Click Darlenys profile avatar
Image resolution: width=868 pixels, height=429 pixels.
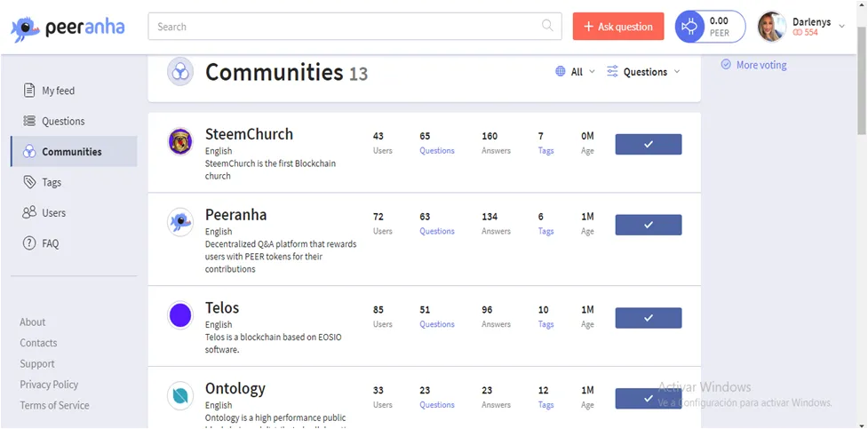tap(771, 27)
